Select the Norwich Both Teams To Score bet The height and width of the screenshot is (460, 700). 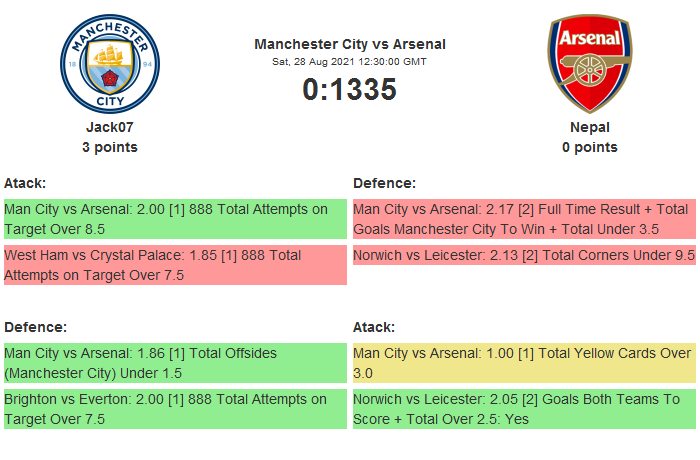[x=524, y=408]
